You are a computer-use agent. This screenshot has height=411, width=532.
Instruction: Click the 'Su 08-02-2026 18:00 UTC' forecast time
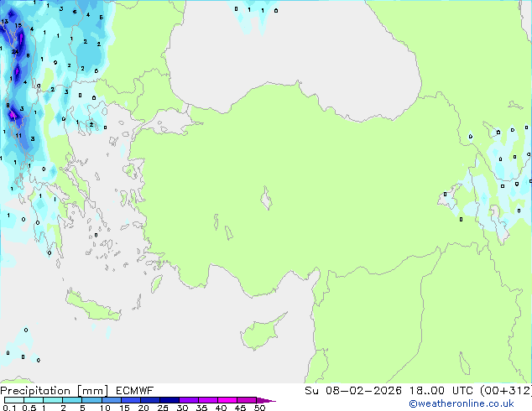pyautogui.click(x=389, y=391)
